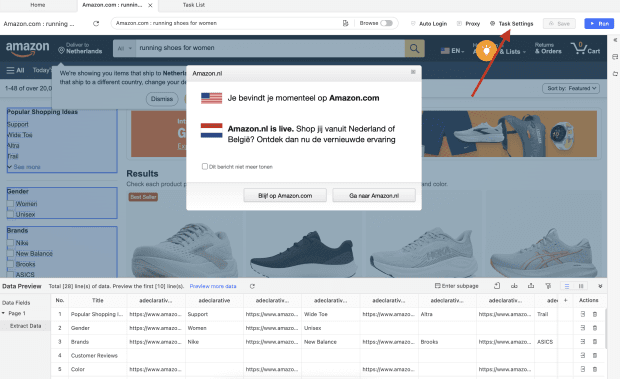
Task: Click the page icon inside URL bar
Action: [345, 23]
